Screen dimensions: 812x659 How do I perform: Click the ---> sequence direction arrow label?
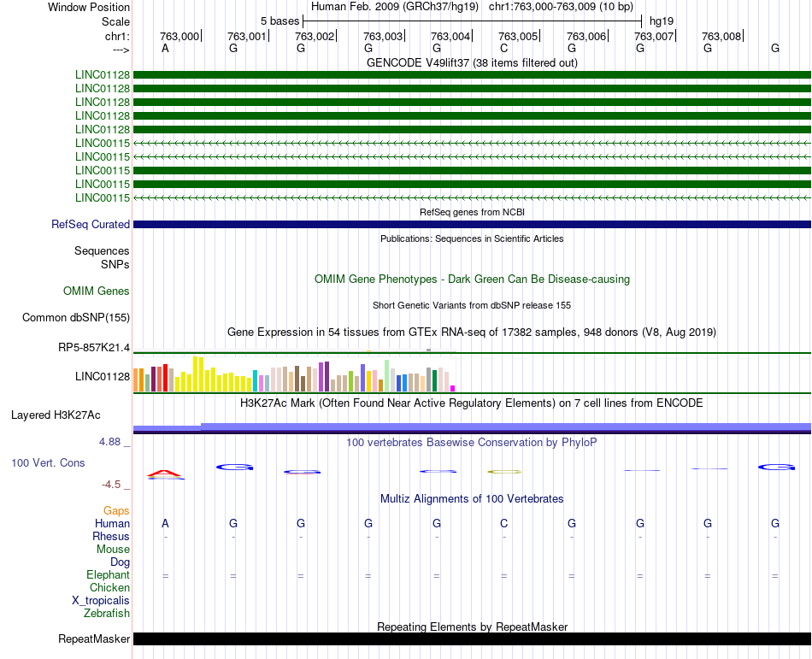point(121,50)
